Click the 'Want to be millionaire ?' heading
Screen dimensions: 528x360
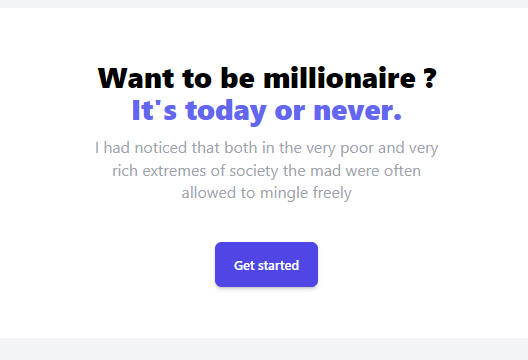(267, 78)
